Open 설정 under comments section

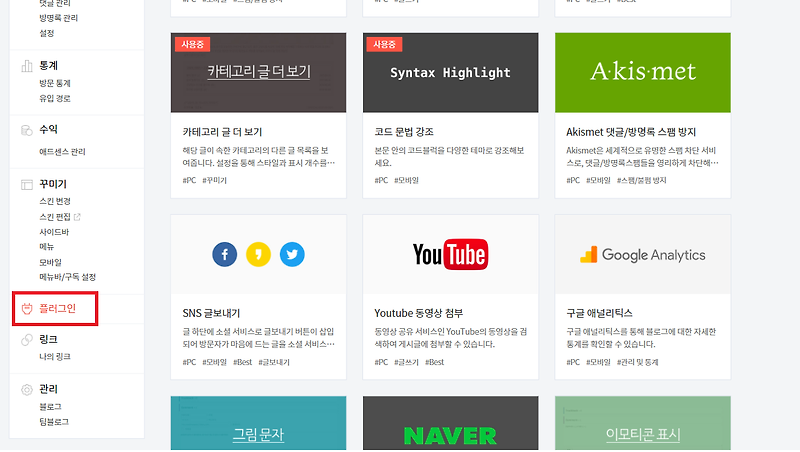[47, 33]
